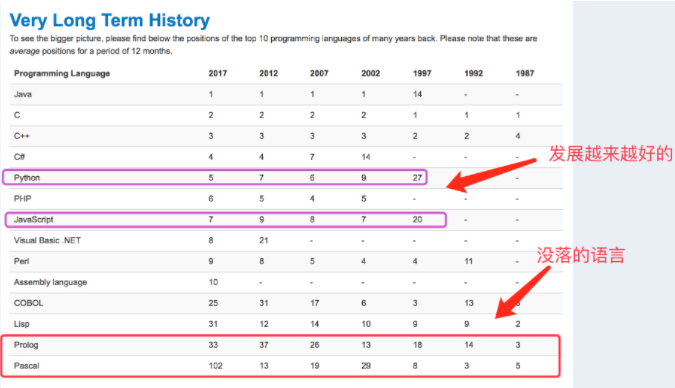Image resolution: width=675 pixels, height=388 pixels.
Task: Click the 2017 column header
Action: click(x=218, y=73)
